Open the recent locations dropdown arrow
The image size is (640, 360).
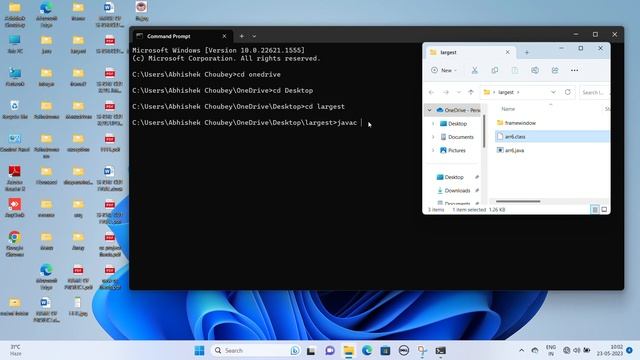point(458,92)
